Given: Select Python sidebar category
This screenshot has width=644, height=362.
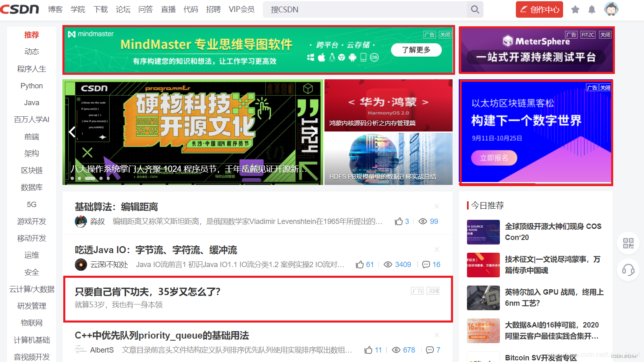Looking at the screenshot, I should (x=32, y=86).
